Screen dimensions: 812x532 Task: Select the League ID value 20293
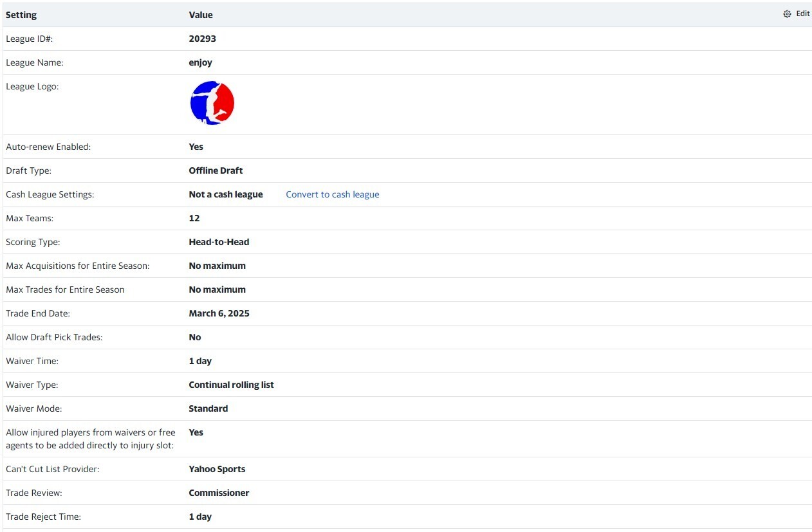[x=203, y=39]
